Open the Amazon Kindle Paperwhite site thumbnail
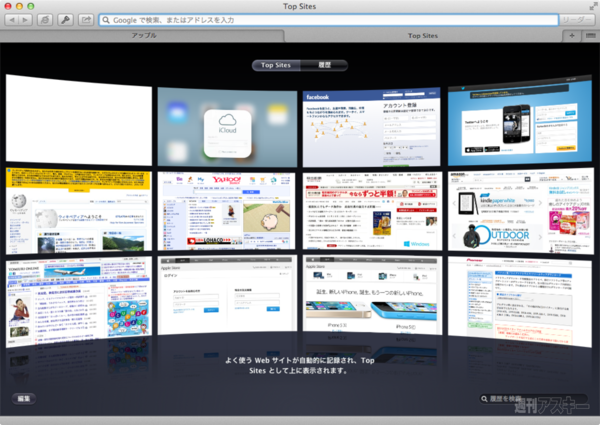The height and width of the screenshot is (425, 600). point(521,211)
